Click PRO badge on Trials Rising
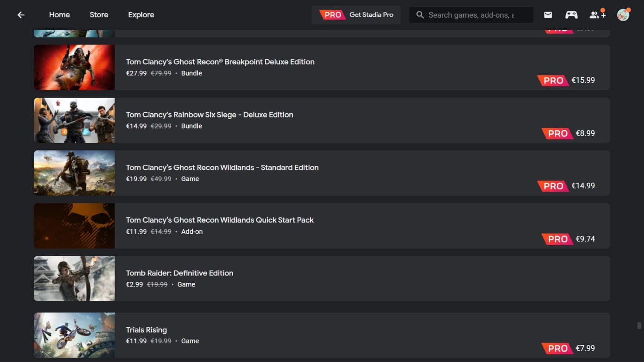Image resolution: width=644 pixels, height=362 pixels. (557, 348)
